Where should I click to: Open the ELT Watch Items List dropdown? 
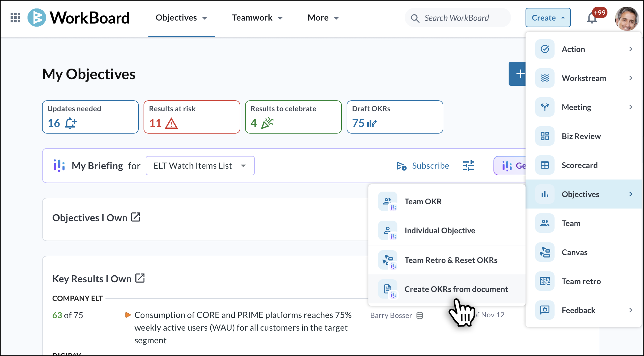point(200,166)
